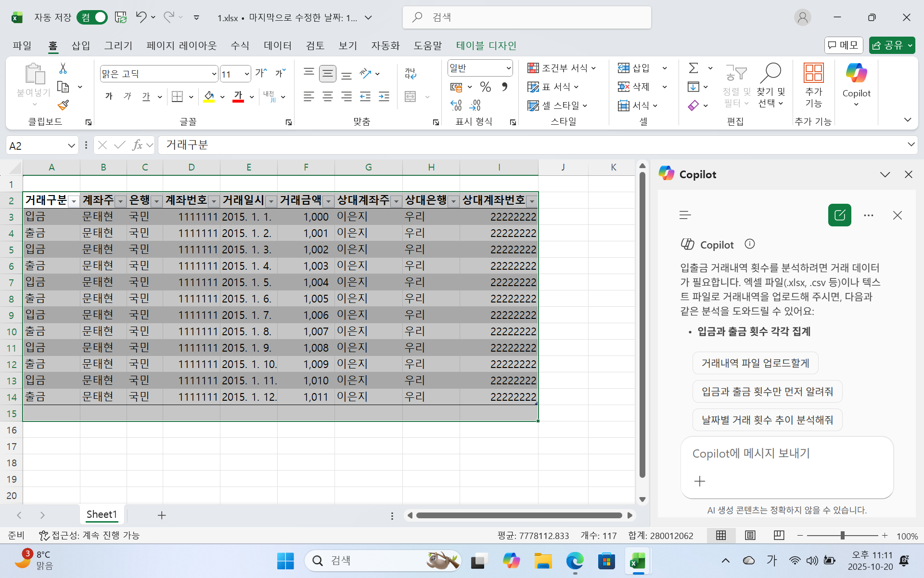
Task: Click the AutoSum sigma icon
Action: 693,67
